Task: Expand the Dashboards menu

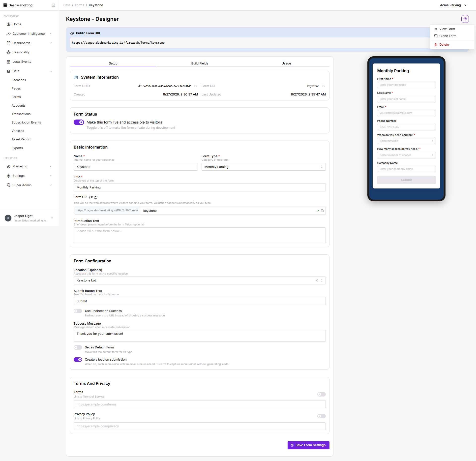Action: point(51,43)
